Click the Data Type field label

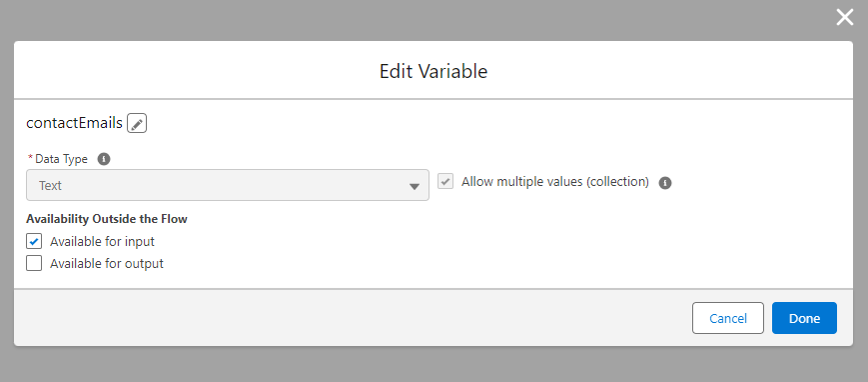pos(61,159)
